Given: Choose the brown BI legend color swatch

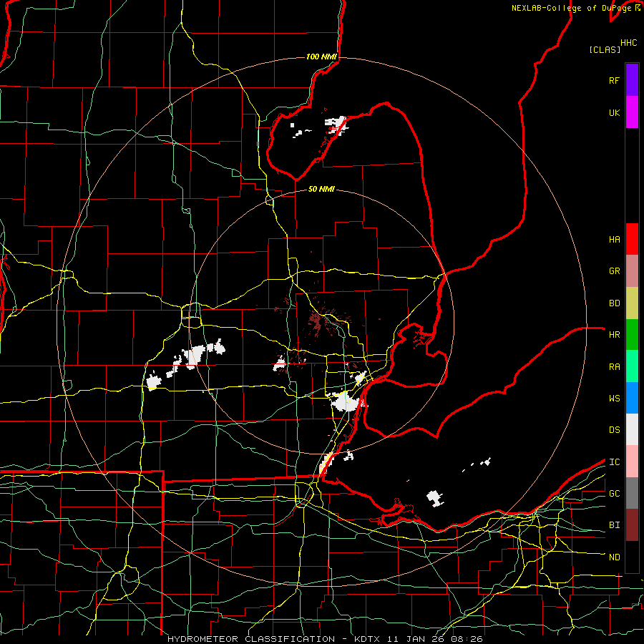Looking at the screenshot, I should 632,525.
